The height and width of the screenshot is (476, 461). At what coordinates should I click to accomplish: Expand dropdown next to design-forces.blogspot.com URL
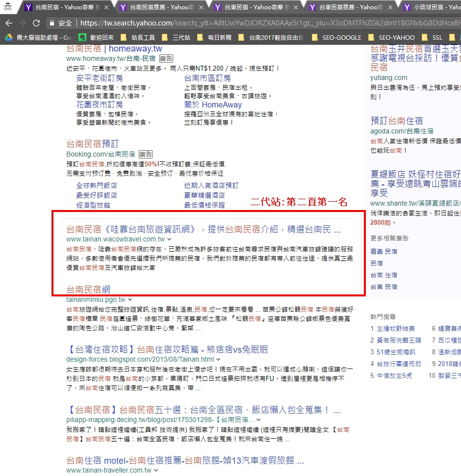[x=218, y=359]
